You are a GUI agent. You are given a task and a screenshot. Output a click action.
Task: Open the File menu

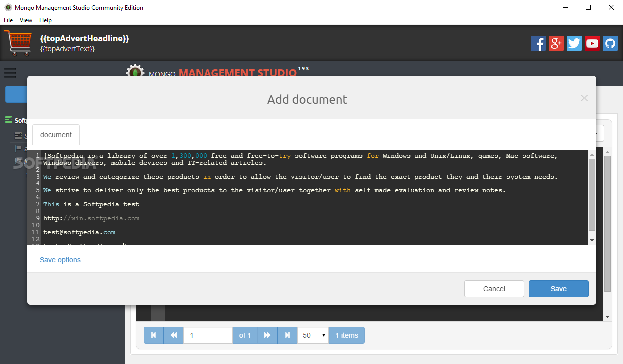(8, 20)
